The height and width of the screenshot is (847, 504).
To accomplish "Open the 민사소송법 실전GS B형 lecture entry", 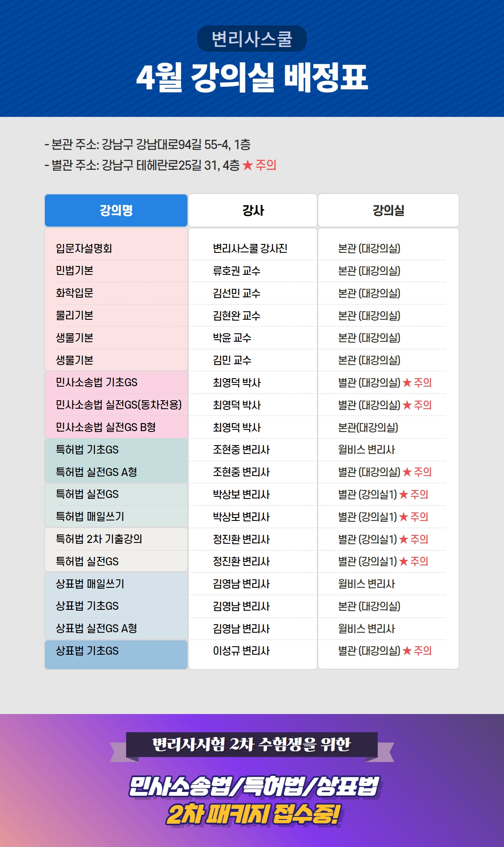I will click(106, 427).
